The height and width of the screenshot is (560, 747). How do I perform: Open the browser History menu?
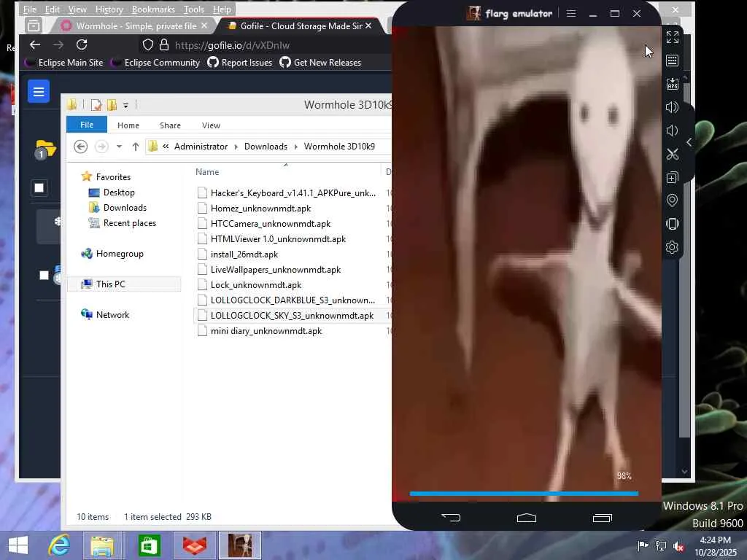[x=109, y=9]
